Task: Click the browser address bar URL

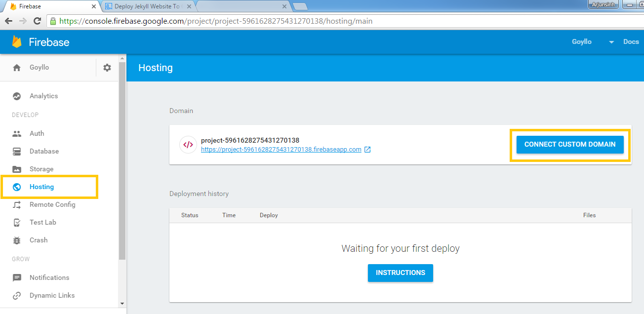Action: (216, 21)
